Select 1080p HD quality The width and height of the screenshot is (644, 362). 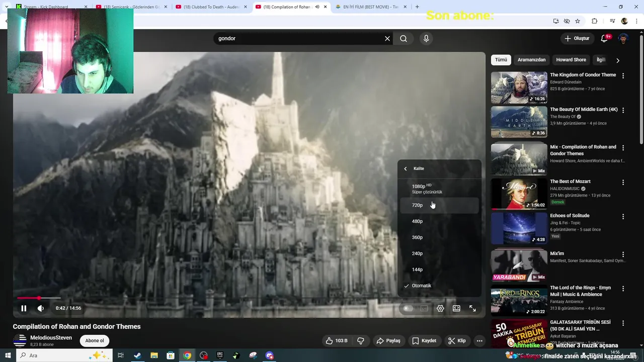439,189
